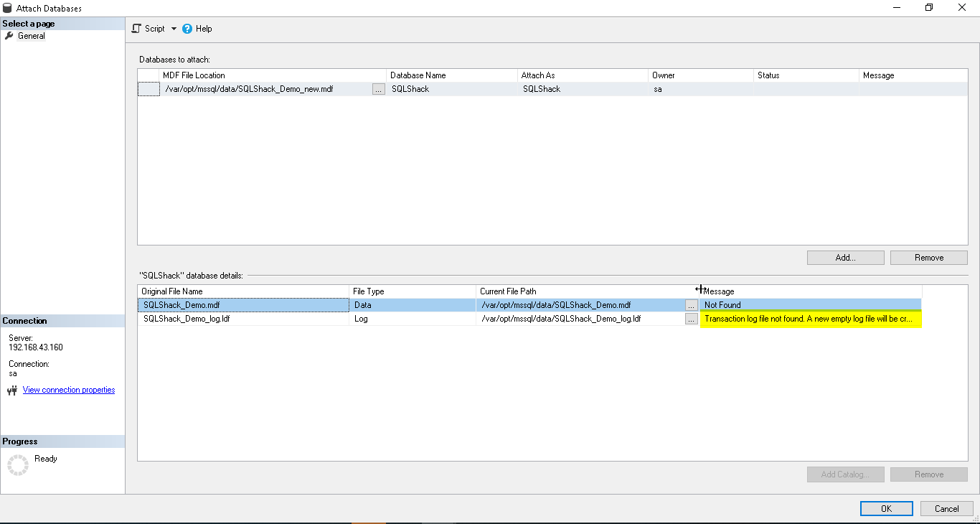
Task: Click the Script toolbar icon
Action: tap(136, 29)
